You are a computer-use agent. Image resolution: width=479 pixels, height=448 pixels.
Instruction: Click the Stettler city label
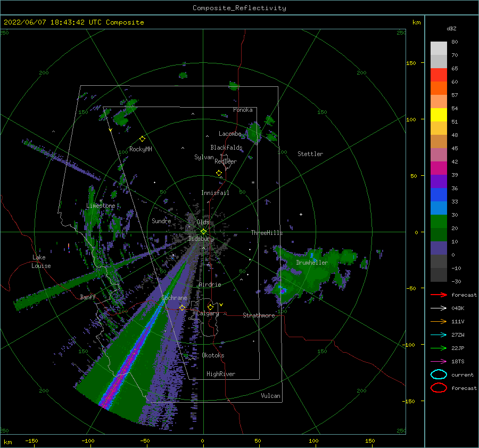coord(310,154)
